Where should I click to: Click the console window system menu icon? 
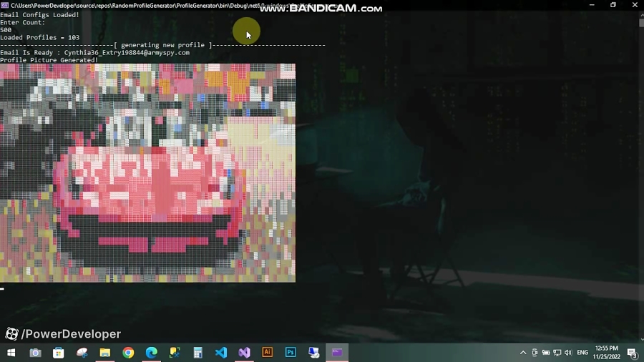(x=4, y=5)
